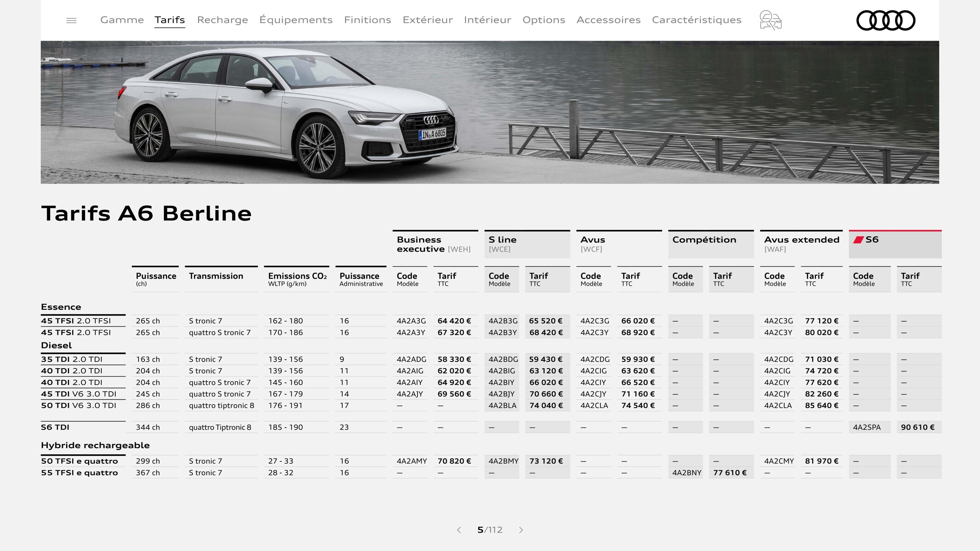Click the price 74 040 €
This screenshot has height=551, width=980.
pyautogui.click(x=546, y=405)
